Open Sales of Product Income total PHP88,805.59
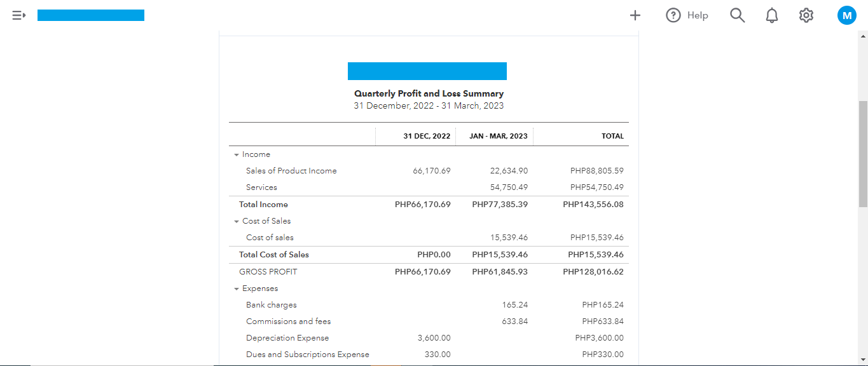868x366 pixels. click(x=596, y=171)
